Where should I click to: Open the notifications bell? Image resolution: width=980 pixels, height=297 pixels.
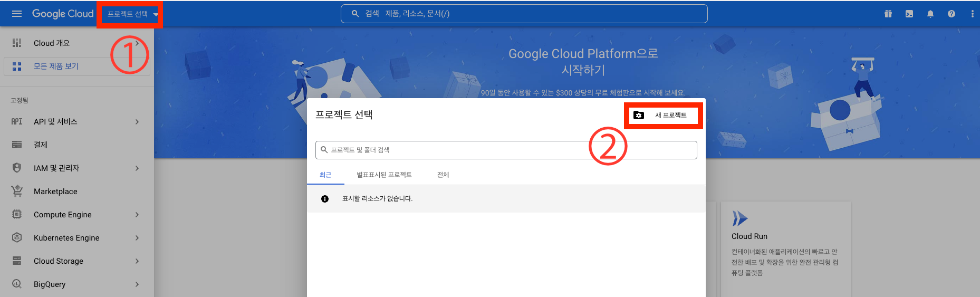coord(930,14)
